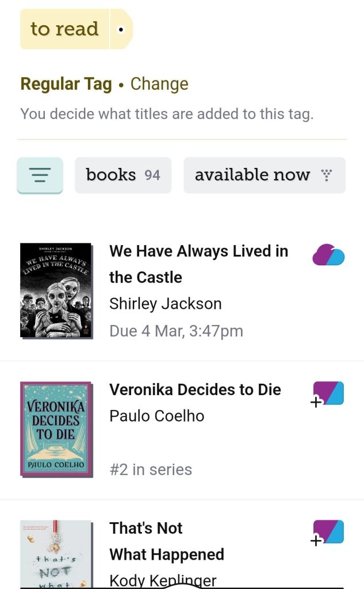This screenshot has height=589, width=364.
Task: Open the #2 in series link
Action: click(150, 469)
